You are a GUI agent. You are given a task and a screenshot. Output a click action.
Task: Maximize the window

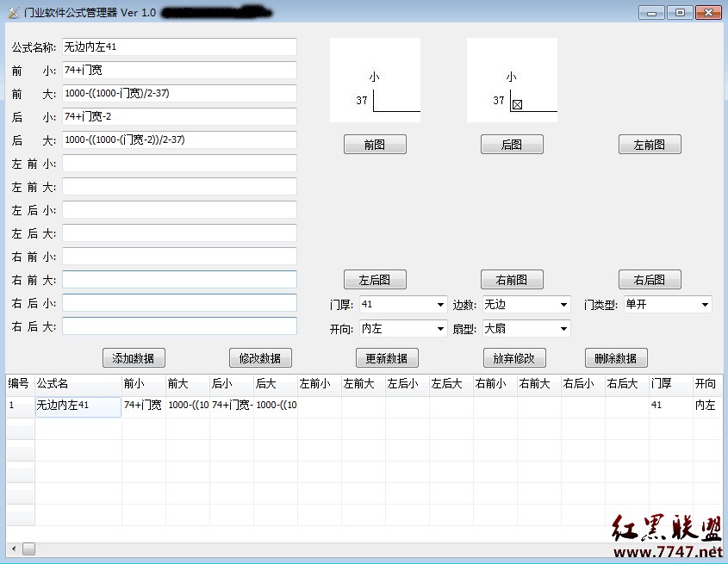(680, 13)
